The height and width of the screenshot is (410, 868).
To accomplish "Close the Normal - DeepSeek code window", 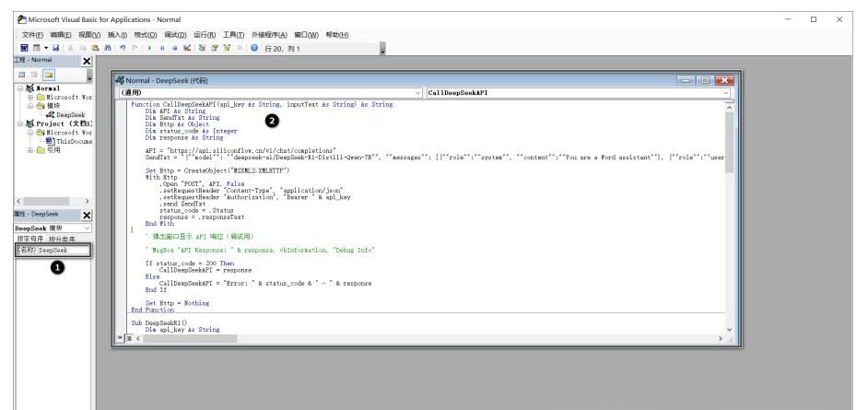I will tap(724, 80).
